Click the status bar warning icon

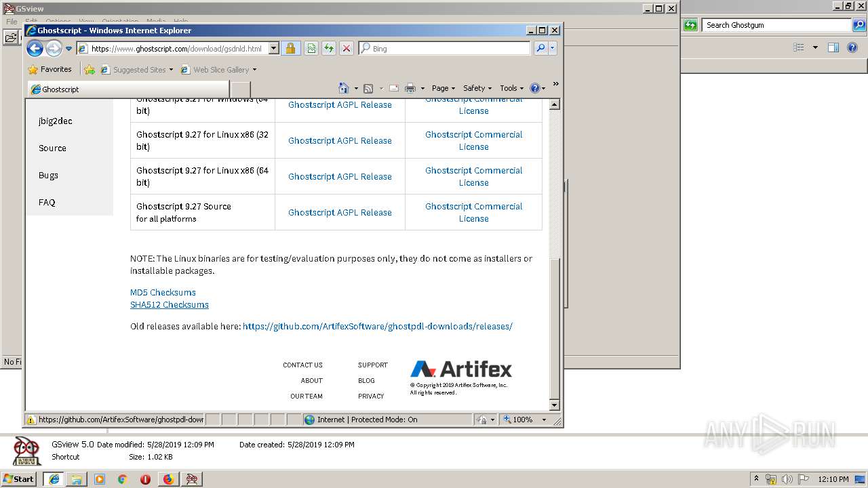31,420
